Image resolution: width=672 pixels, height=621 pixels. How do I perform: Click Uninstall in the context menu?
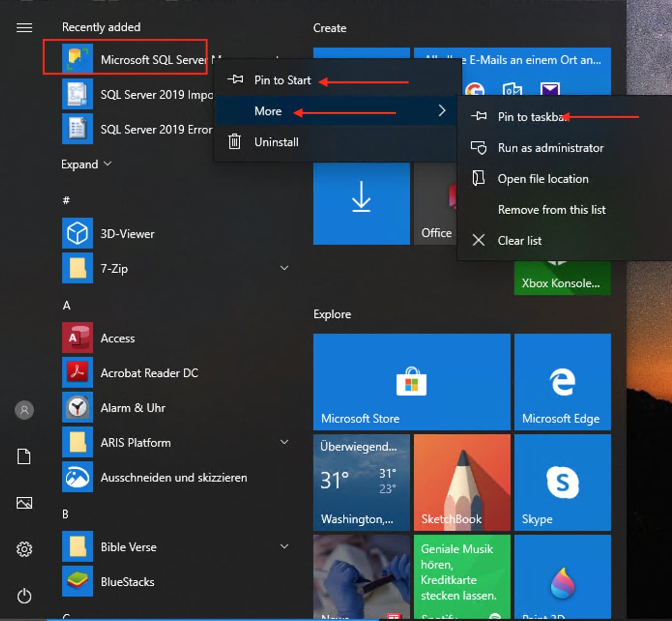(276, 142)
